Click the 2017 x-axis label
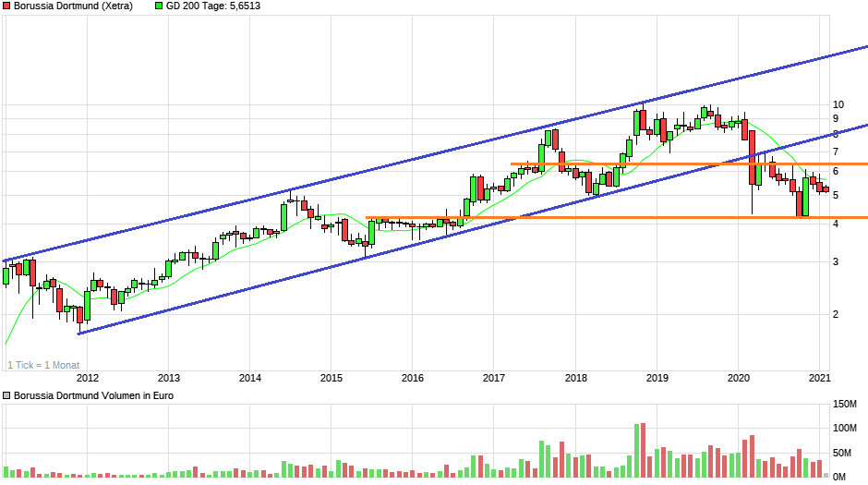868x485 pixels. 494,378
